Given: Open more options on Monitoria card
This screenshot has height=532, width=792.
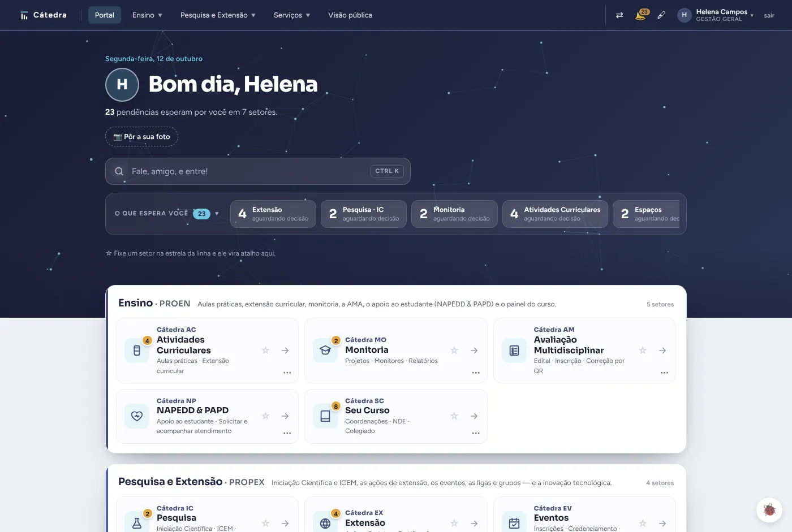Looking at the screenshot, I should (476, 373).
